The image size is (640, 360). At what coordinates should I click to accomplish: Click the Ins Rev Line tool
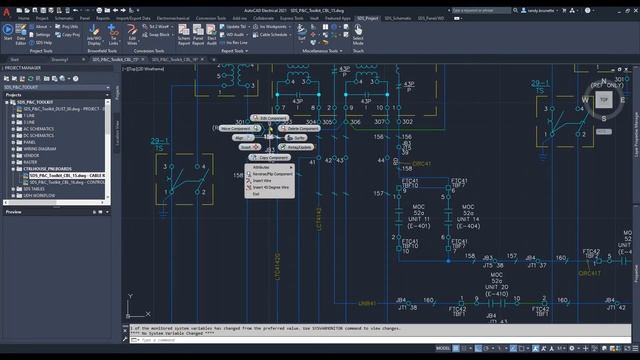[x=234, y=42]
